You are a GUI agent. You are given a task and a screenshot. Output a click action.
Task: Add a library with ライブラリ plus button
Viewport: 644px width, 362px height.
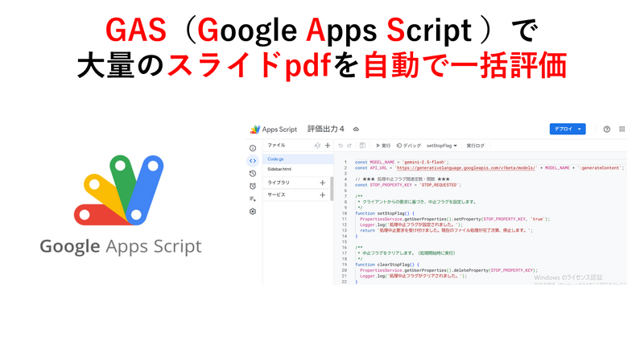[323, 183]
